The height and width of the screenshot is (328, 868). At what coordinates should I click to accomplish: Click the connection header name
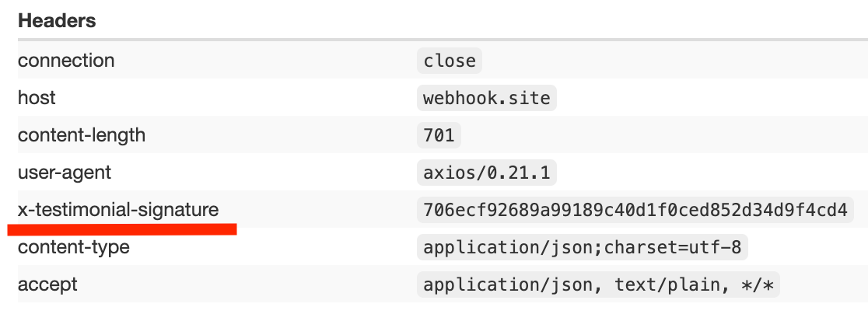[x=66, y=61]
